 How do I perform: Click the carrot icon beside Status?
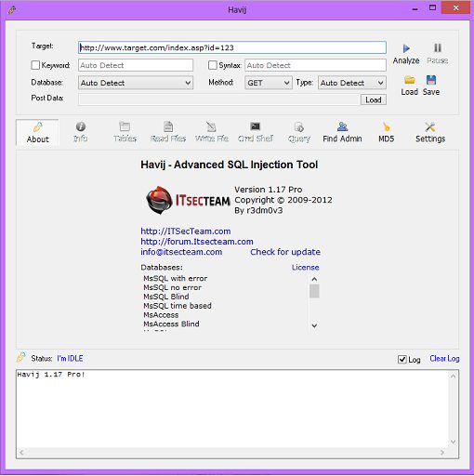pos(21,357)
